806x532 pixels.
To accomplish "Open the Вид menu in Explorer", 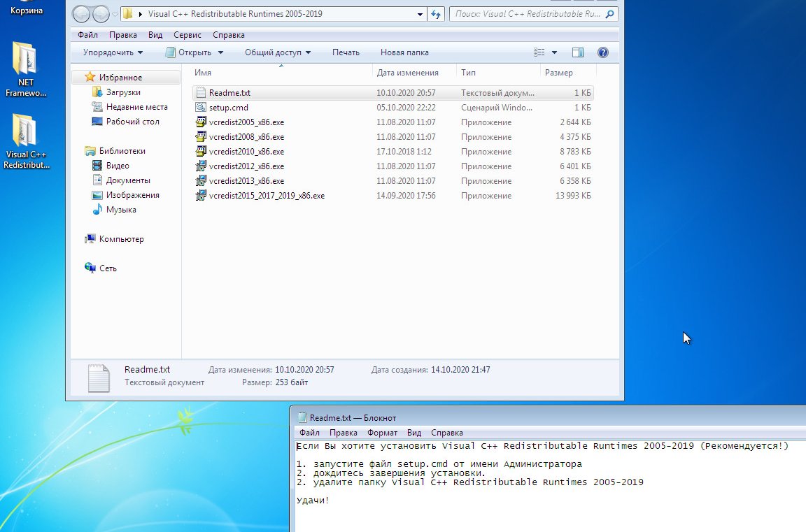I will point(155,35).
